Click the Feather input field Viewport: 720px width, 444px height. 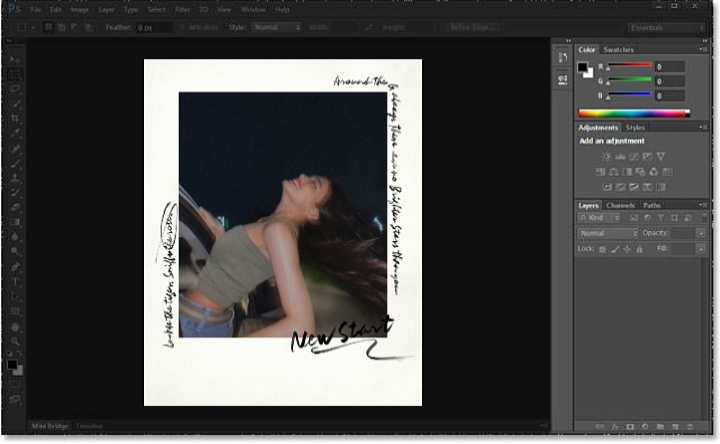pos(154,27)
